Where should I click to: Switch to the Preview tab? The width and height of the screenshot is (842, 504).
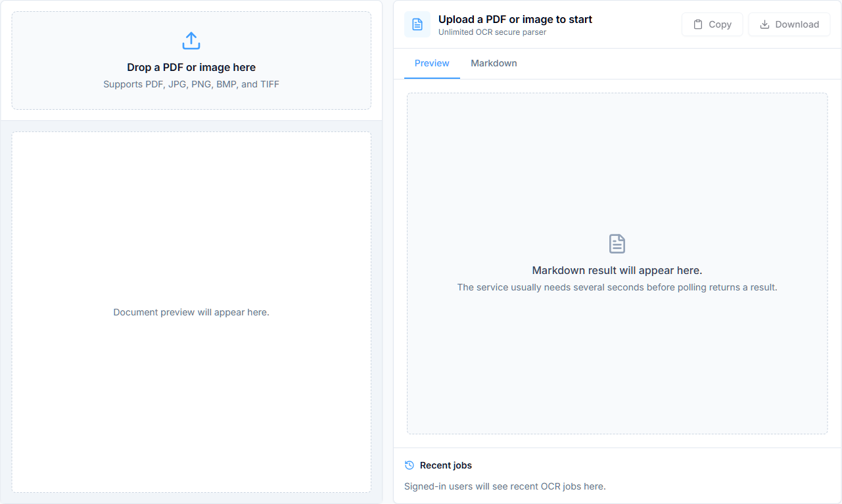click(x=432, y=64)
